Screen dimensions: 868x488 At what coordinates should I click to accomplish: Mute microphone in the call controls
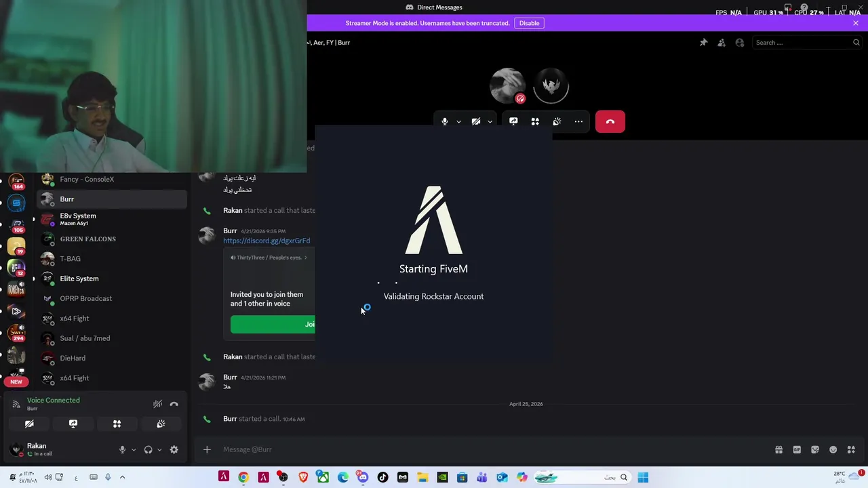click(x=445, y=121)
